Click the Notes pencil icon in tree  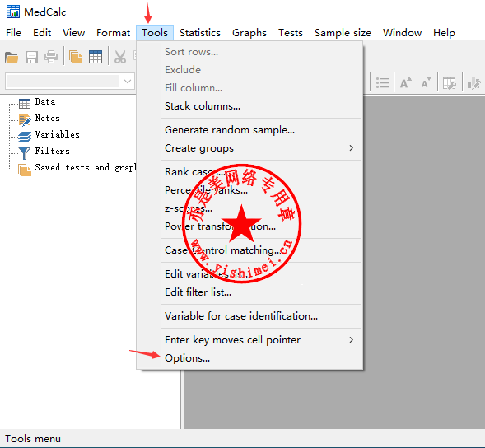coord(25,120)
